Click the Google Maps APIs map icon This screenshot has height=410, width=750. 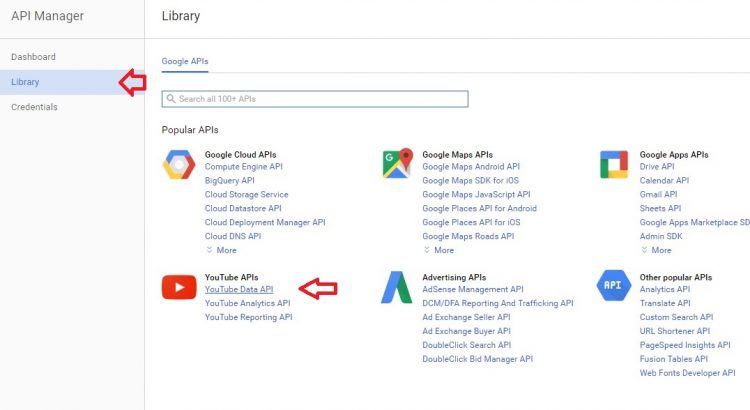(x=397, y=164)
